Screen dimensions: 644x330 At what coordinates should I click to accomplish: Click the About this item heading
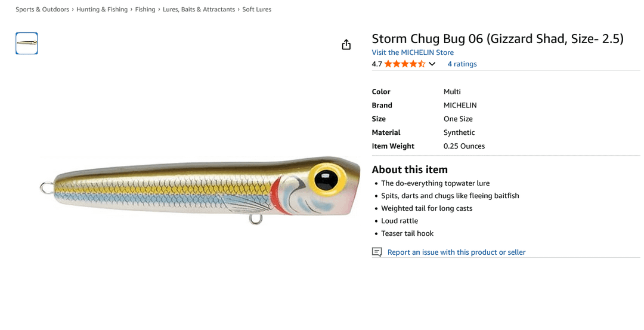[410, 169]
